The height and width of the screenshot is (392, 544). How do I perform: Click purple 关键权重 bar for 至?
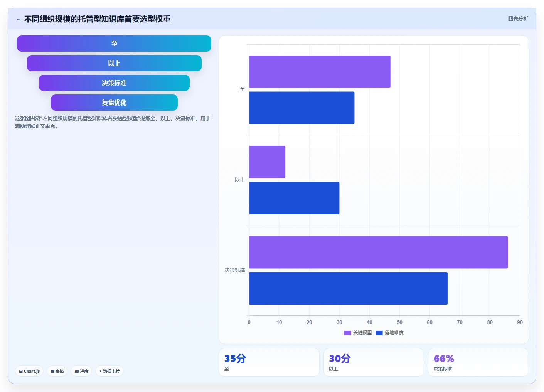(x=320, y=72)
